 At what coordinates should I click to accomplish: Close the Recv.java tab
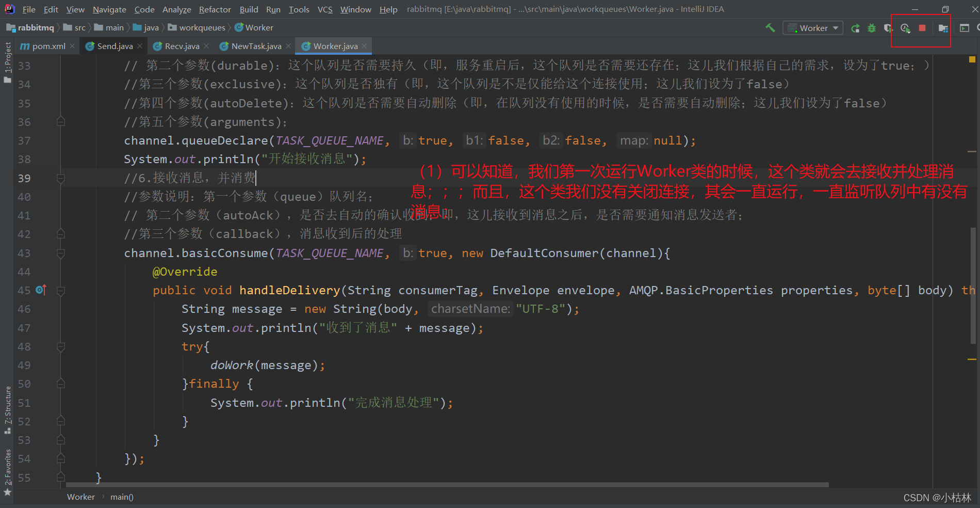coord(206,46)
